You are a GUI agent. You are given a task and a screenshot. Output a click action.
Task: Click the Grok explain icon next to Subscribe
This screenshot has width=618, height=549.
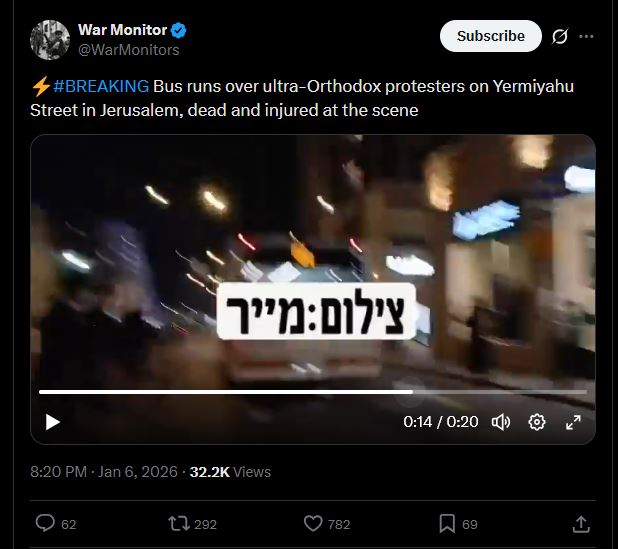pos(560,36)
